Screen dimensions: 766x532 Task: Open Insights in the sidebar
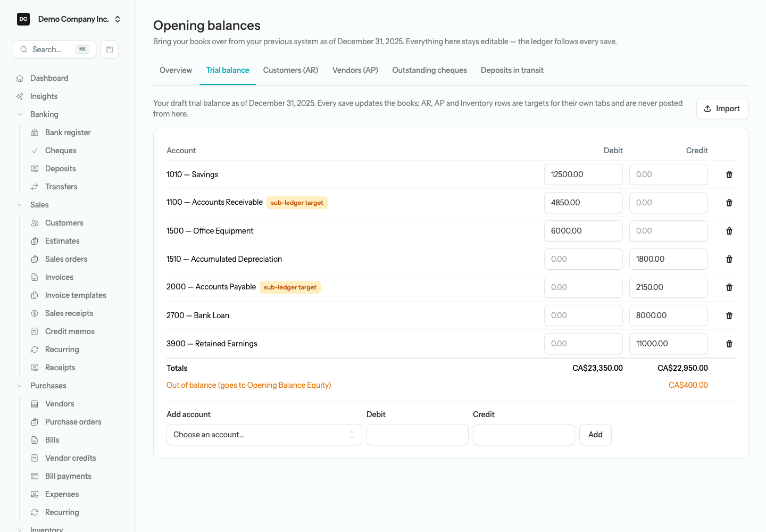[x=44, y=96]
